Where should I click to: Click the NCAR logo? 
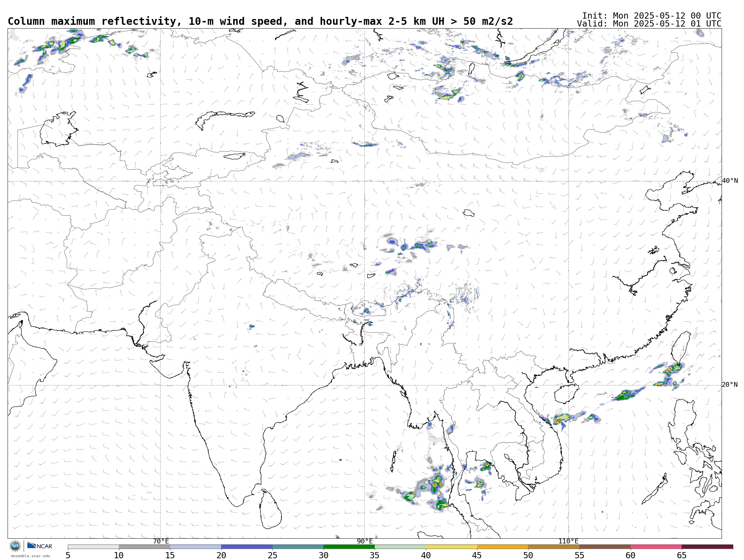pyautogui.click(x=40, y=546)
